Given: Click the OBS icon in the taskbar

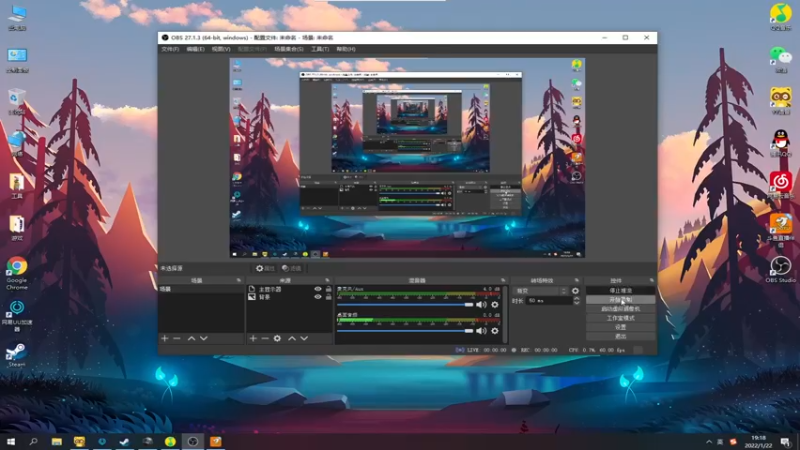Looking at the screenshot, I should click(x=193, y=441).
